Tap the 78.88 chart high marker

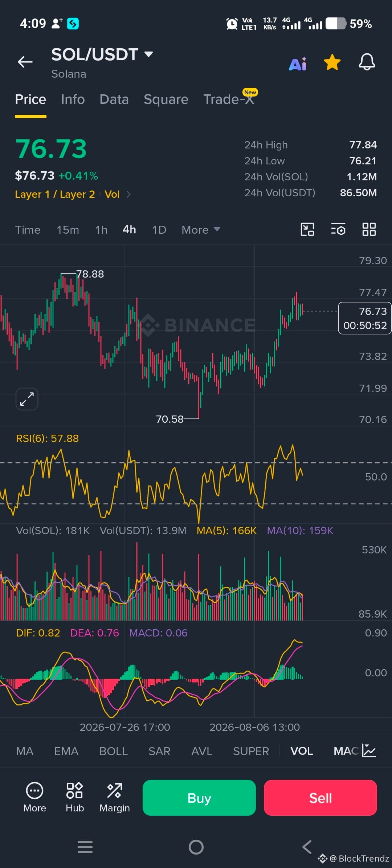point(90,274)
